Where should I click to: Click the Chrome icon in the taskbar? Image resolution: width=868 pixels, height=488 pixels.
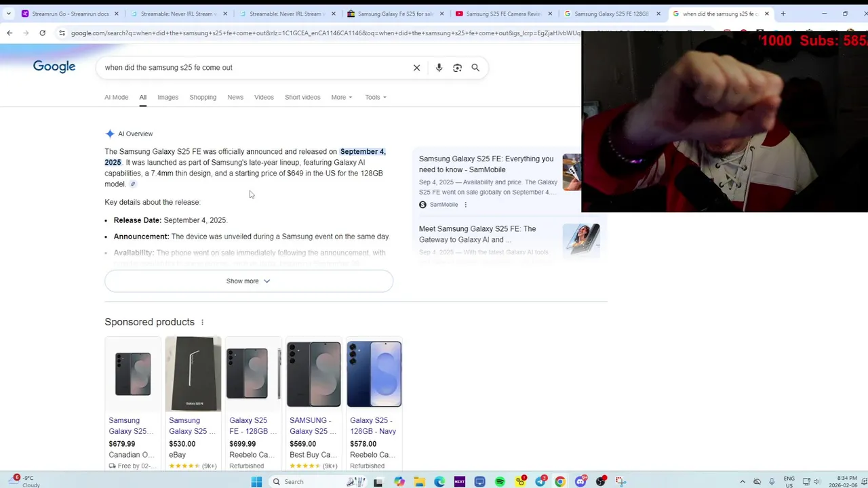560,482
